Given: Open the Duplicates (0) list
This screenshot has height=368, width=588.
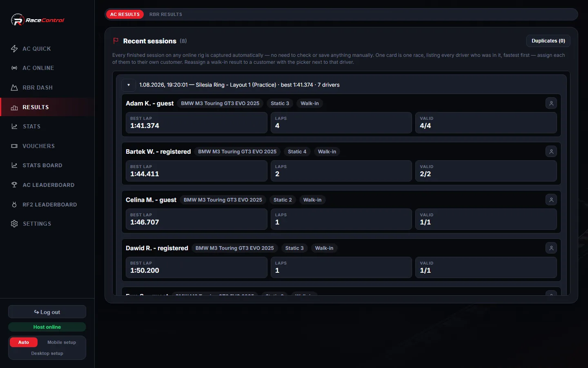Looking at the screenshot, I should (548, 41).
